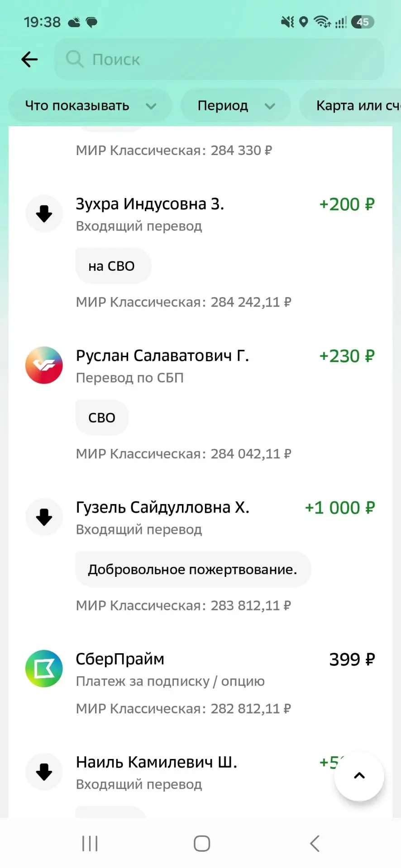
Task: Tap the back arrow beside search
Action: click(x=29, y=59)
